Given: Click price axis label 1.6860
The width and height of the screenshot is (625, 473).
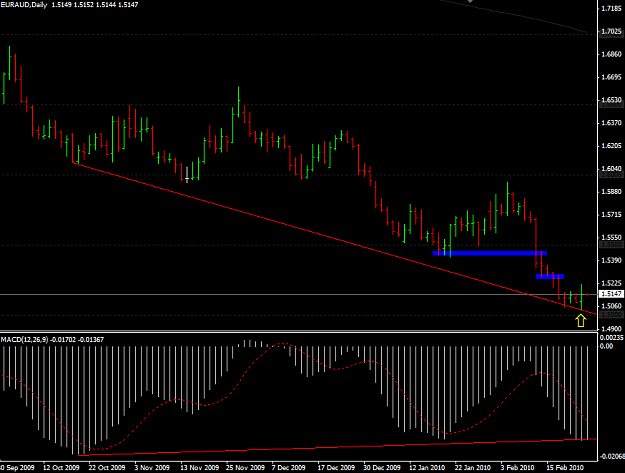Looking at the screenshot, I should [x=611, y=54].
